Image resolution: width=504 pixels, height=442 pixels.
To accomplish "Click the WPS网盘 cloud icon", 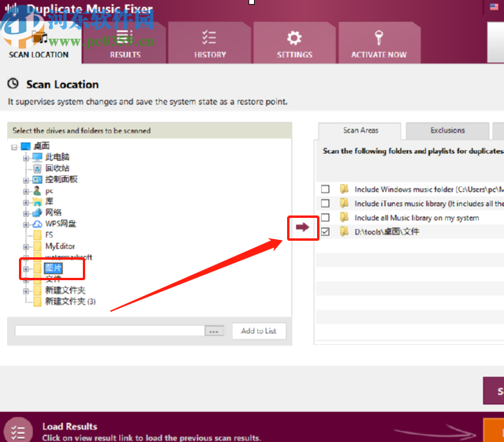I will coord(37,224).
